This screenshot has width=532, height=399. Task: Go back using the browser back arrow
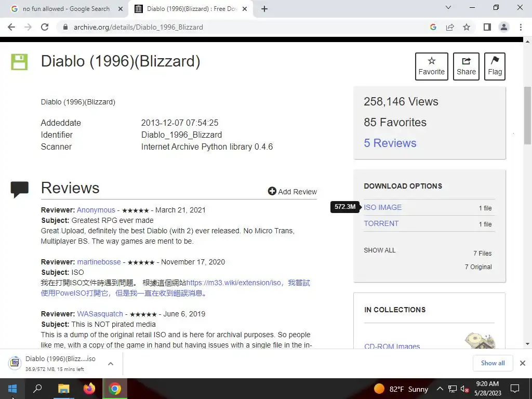pos(11,27)
